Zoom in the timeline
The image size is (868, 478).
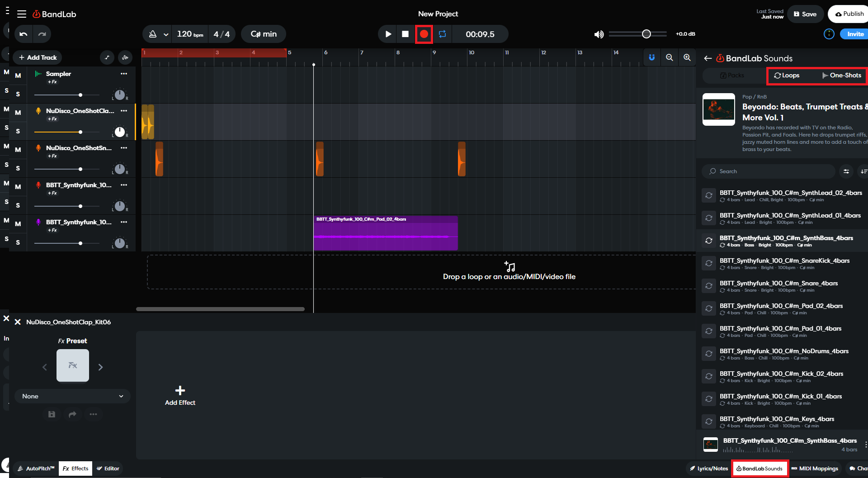[687, 57]
